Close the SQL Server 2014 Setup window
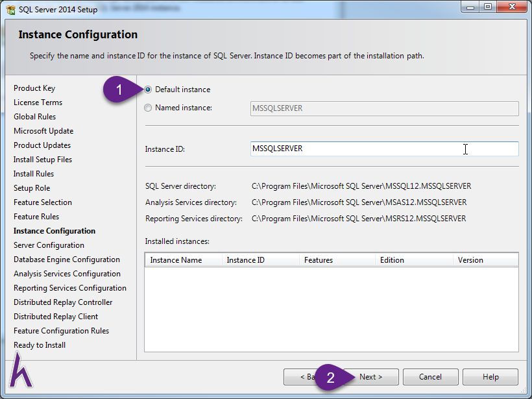 512,7
